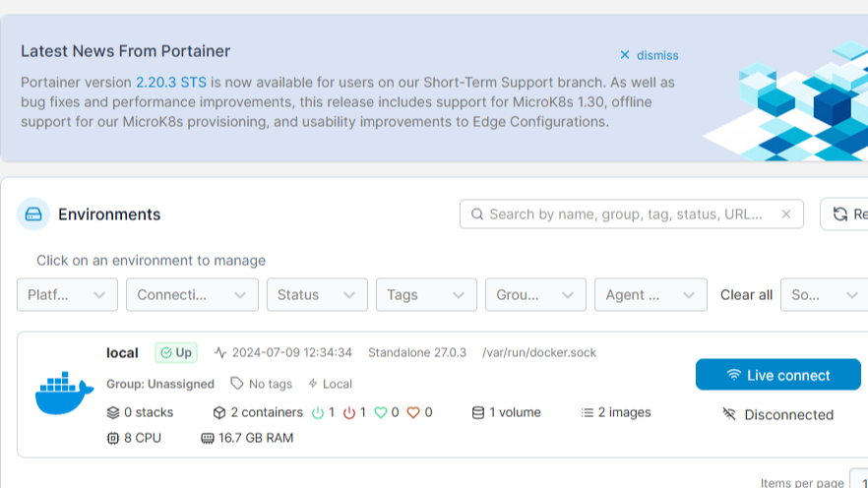
Task: Clear the search field with X
Action: (x=786, y=214)
